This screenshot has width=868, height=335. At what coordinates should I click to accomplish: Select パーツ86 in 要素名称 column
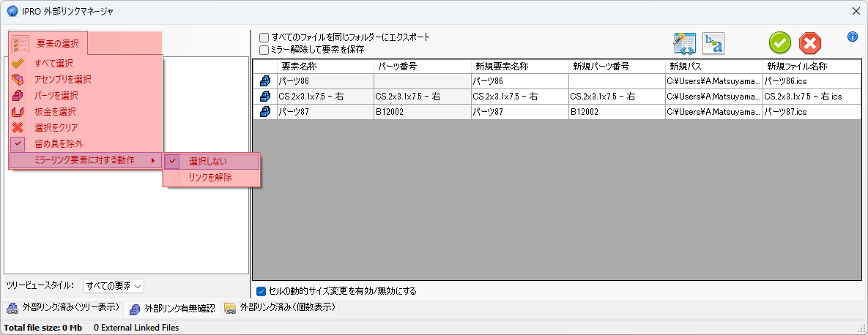tap(325, 81)
